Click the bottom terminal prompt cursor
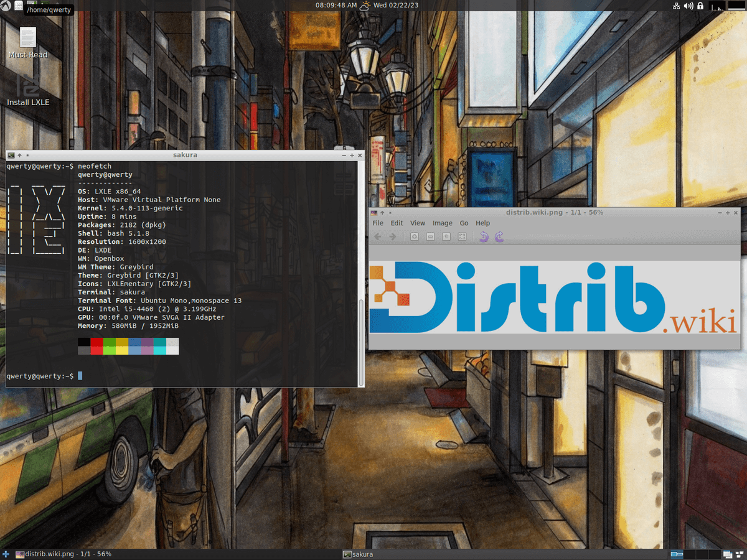This screenshot has width=747, height=560. 80,376
